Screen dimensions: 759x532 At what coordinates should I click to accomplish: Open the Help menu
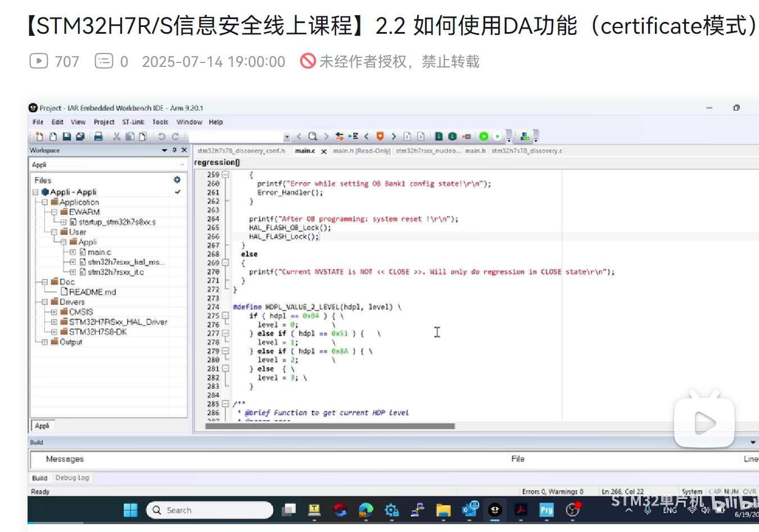[216, 122]
